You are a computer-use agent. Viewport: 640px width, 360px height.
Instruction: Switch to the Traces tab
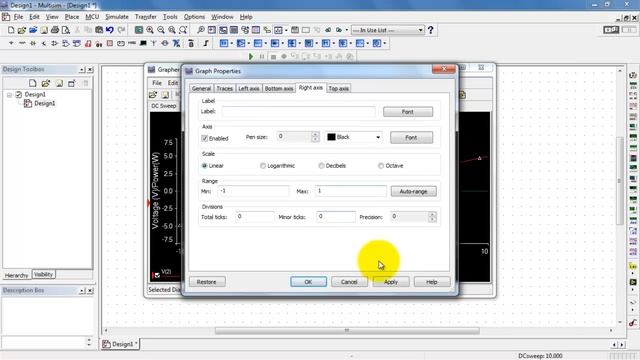224,89
